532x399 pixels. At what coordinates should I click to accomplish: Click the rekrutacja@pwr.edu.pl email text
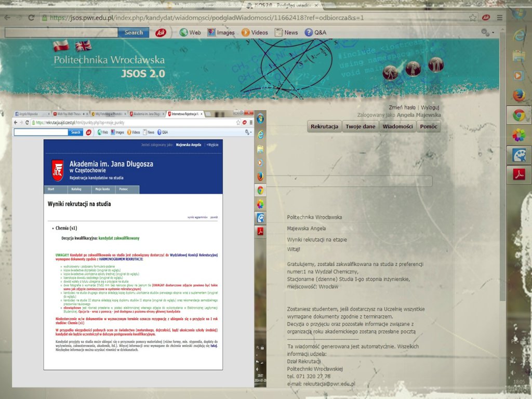click(329, 384)
